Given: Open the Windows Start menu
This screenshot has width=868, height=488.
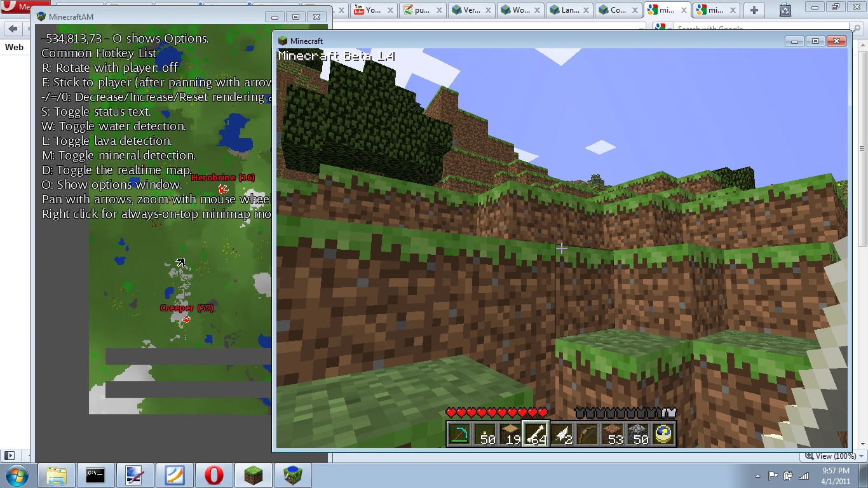Looking at the screenshot, I should pos(16,475).
